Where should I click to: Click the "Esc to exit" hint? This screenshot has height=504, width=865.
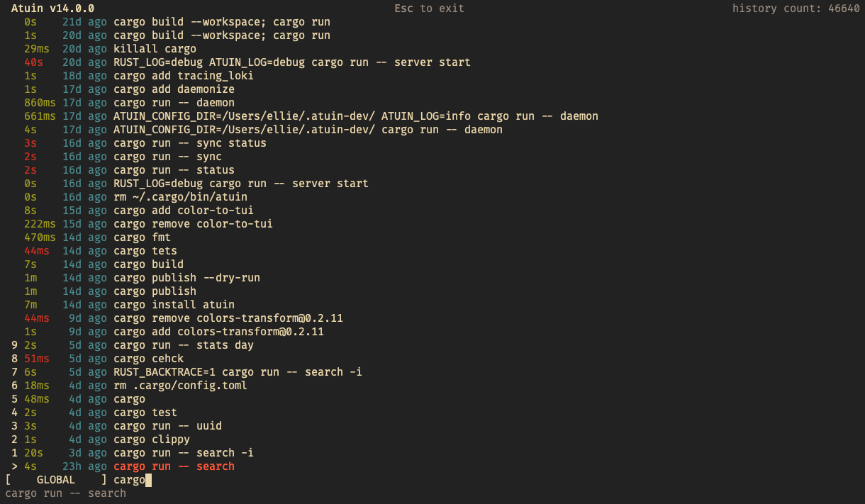(429, 9)
